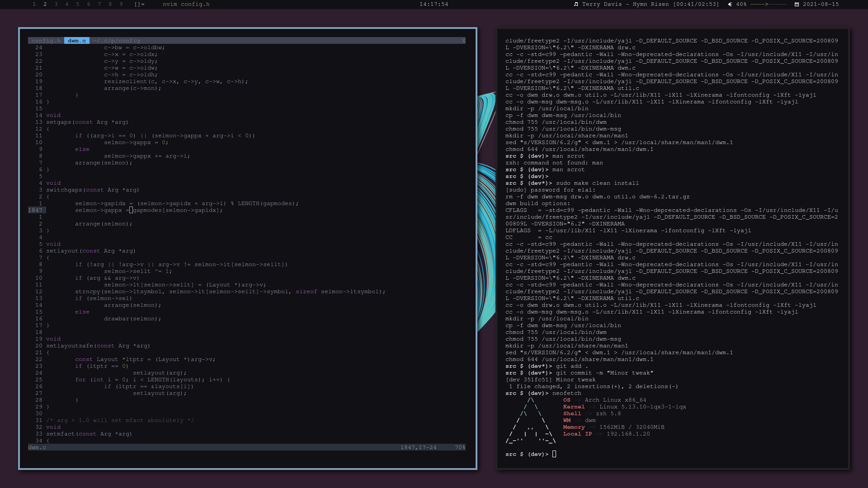Screen dimensions: 868x488
Task: Click the 'neofetch' command in the terminal
Action: (566, 393)
